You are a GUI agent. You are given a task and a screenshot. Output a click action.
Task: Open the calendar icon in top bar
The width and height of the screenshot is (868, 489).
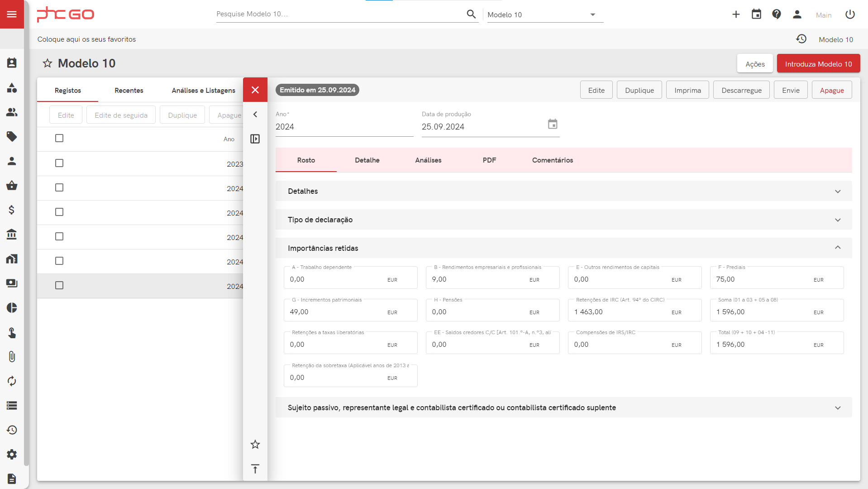point(756,14)
